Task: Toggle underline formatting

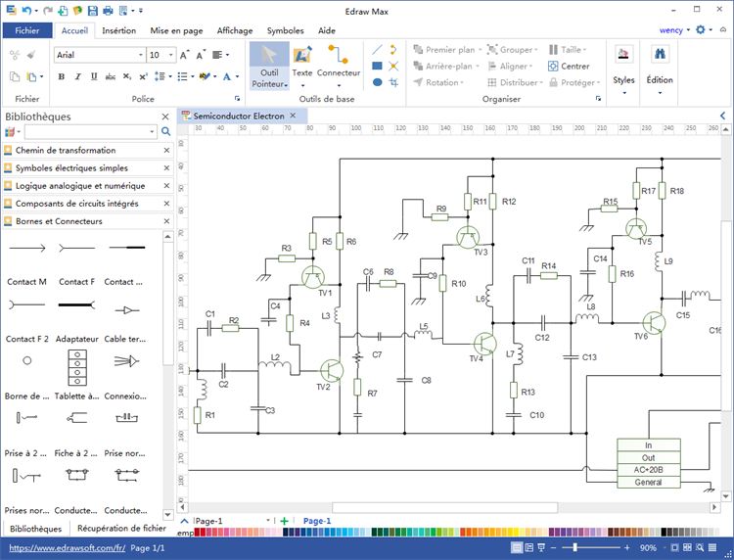Action: tap(94, 76)
